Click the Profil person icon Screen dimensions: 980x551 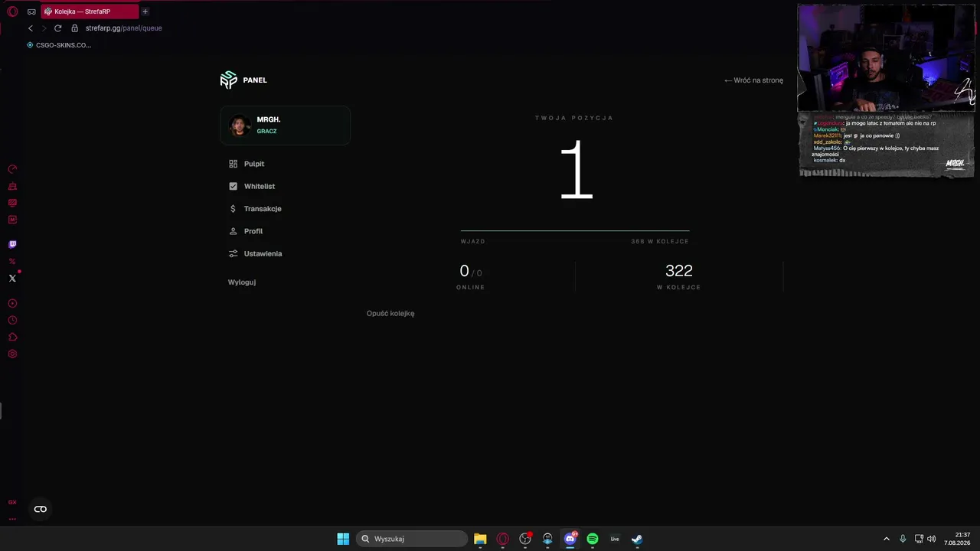tap(234, 231)
